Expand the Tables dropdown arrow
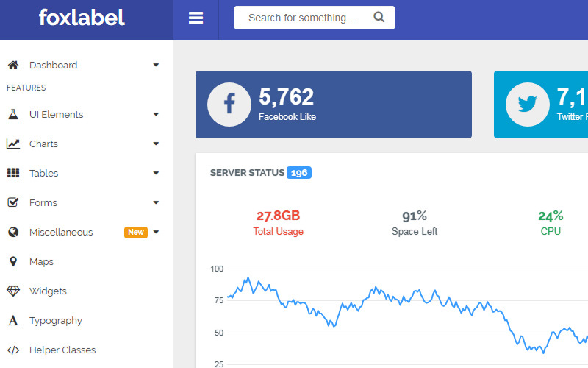Image resolution: width=588 pixels, height=368 pixels. [x=156, y=173]
